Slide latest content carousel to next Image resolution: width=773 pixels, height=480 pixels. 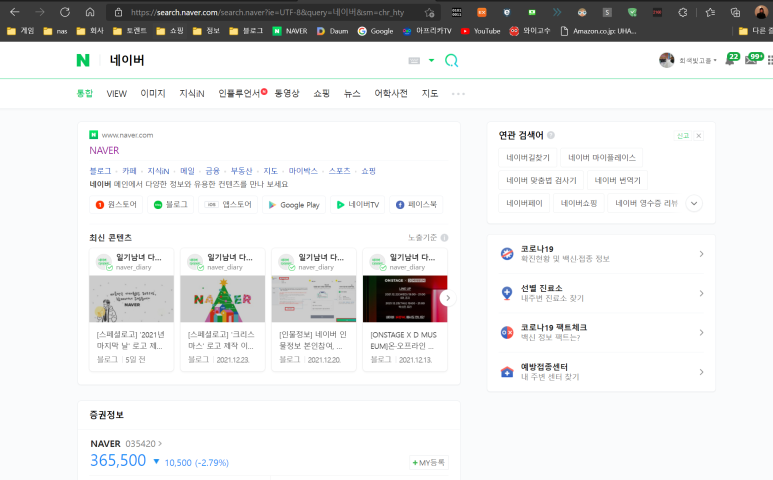pos(448,298)
